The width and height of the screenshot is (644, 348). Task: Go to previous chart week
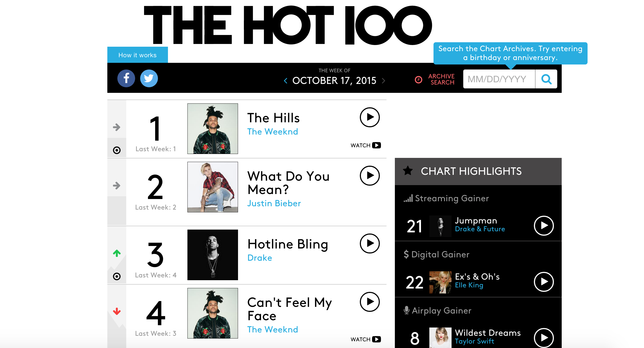pos(286,81)
